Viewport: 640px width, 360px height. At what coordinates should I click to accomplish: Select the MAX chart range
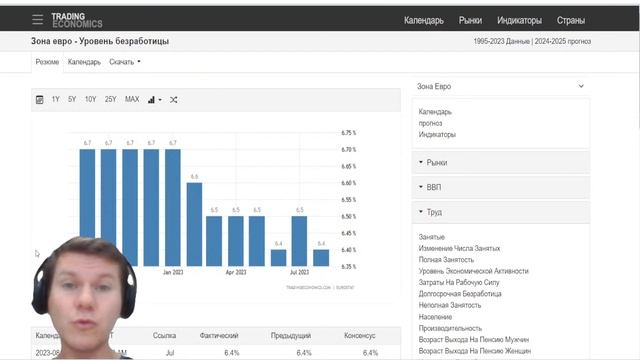(x=132, y=99)
